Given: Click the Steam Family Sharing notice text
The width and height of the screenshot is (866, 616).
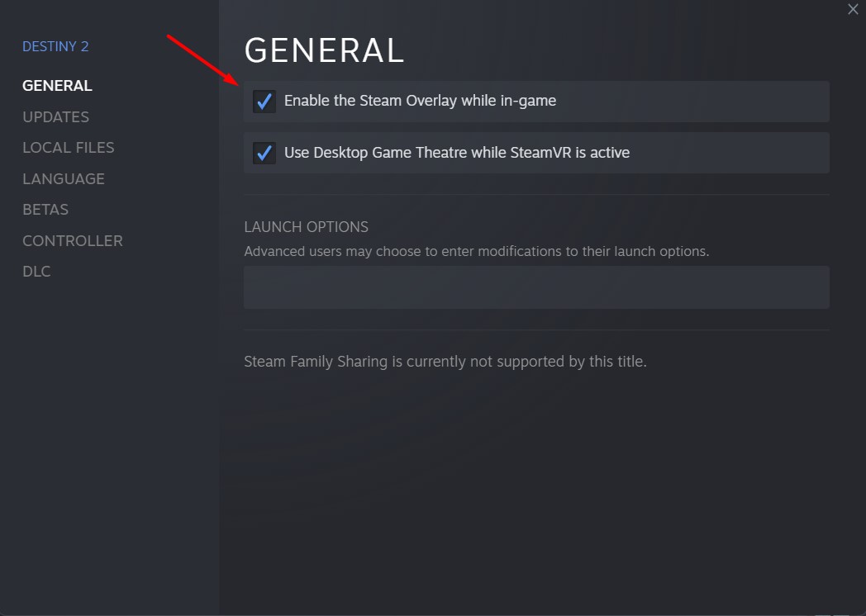Looking at the screenshot, I should pyautogui.click(x=445, y=362).
